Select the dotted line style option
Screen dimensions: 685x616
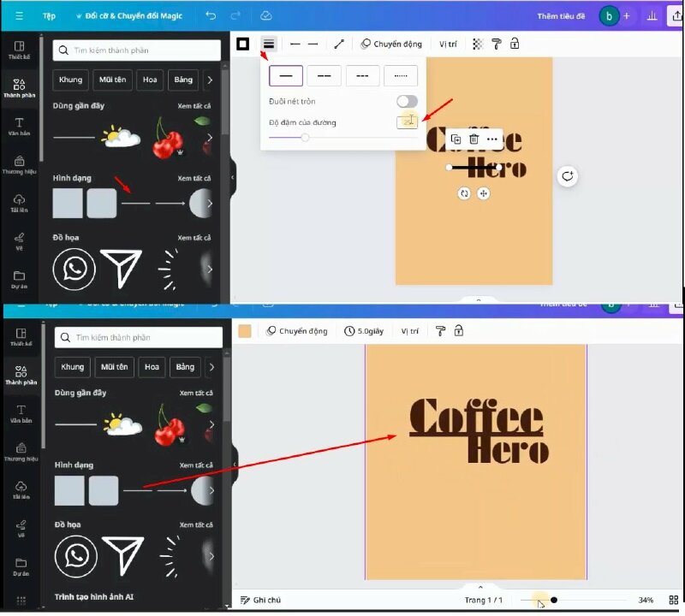click(401, 76)
